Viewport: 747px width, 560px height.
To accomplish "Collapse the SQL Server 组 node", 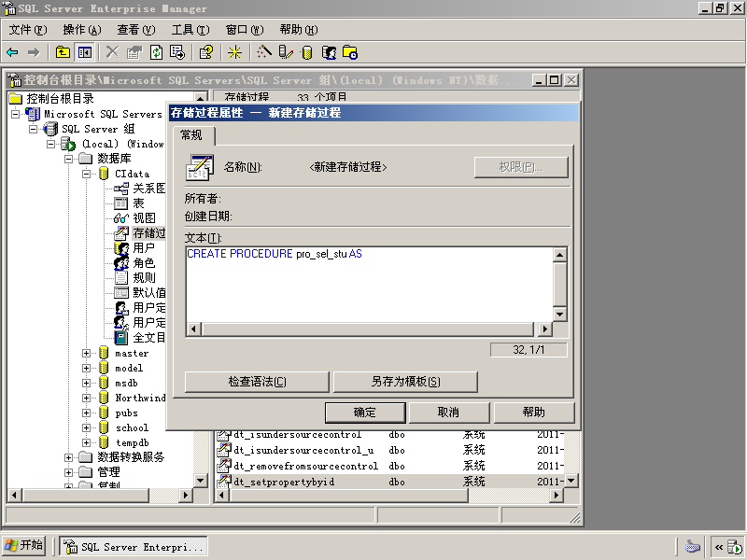I will [x=33, y=129].
